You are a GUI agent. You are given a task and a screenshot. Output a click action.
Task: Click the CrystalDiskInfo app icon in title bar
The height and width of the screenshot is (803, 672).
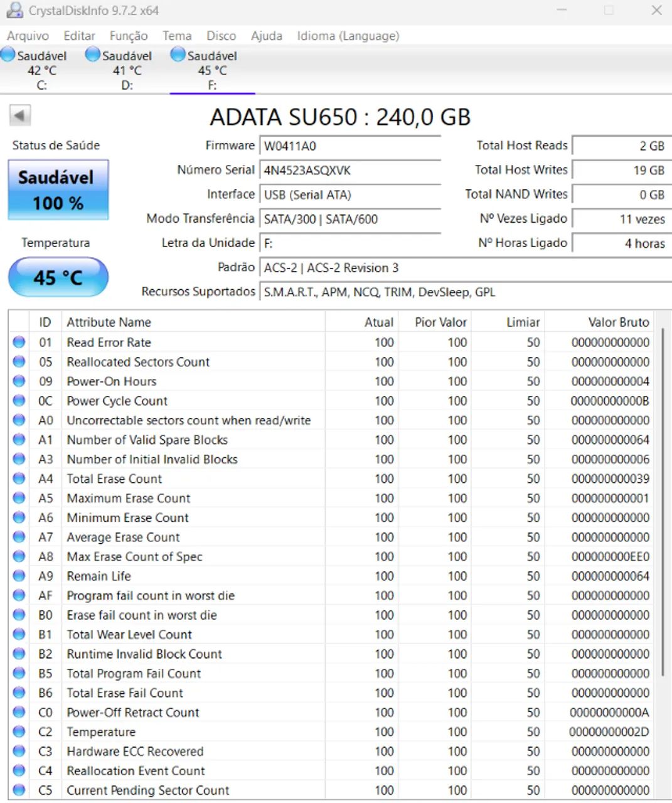[14, 10]
